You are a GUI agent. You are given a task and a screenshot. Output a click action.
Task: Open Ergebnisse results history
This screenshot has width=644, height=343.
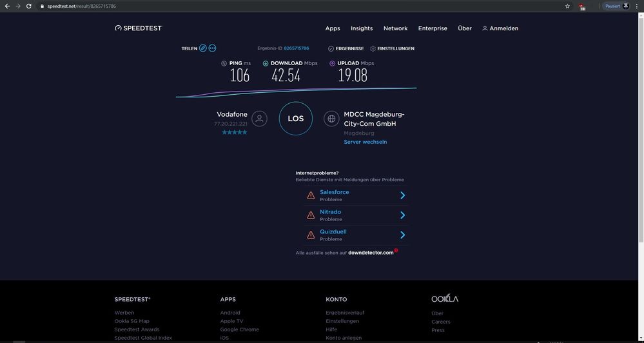346,48
